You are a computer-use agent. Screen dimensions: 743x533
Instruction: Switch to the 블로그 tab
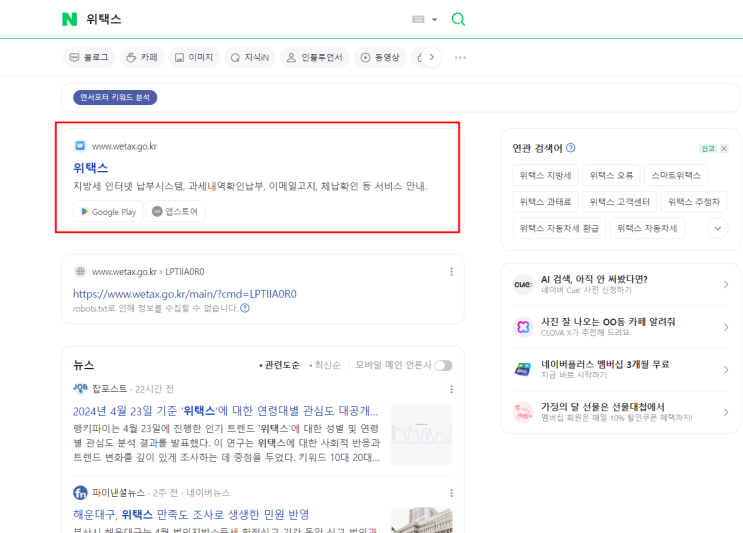(89, 57)
